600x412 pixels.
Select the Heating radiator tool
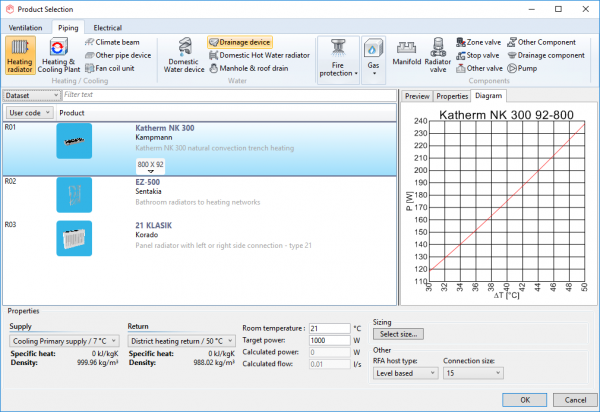point(20,56)
